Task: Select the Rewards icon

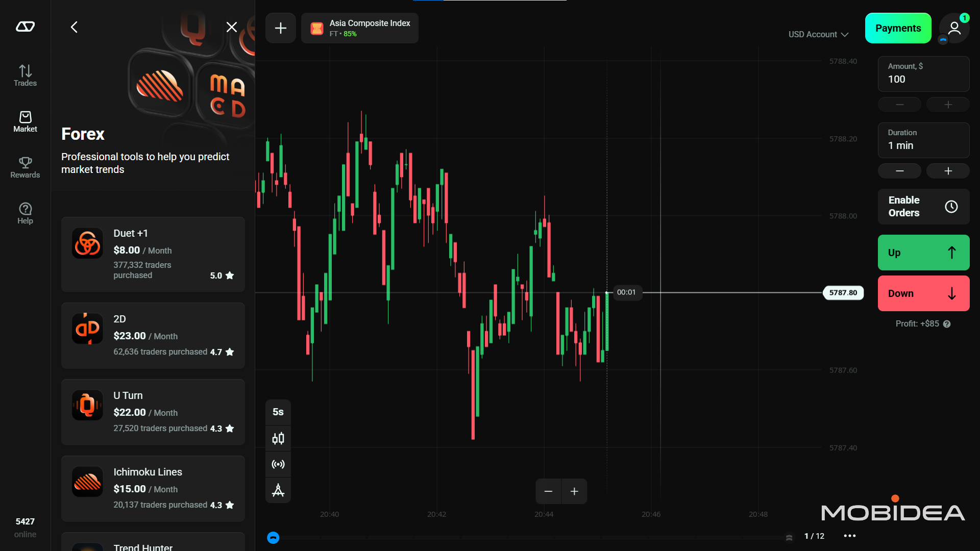Action: coord(24,167)
